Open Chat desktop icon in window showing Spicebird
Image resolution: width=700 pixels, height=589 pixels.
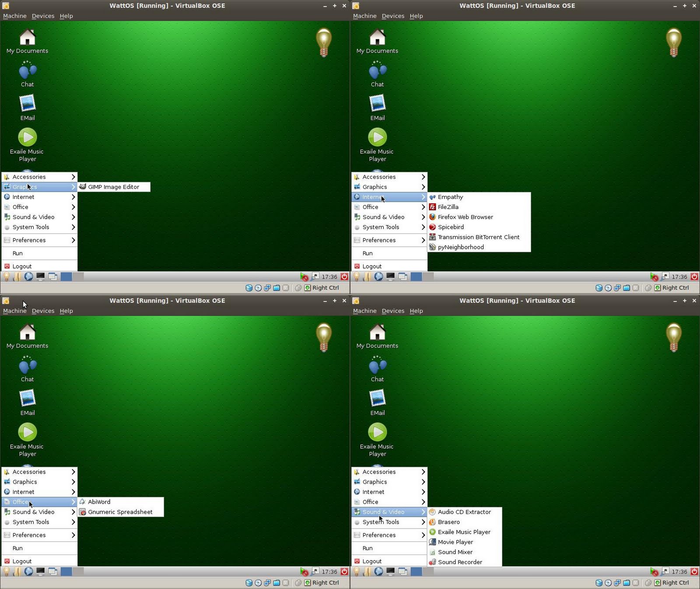[377, 74]
